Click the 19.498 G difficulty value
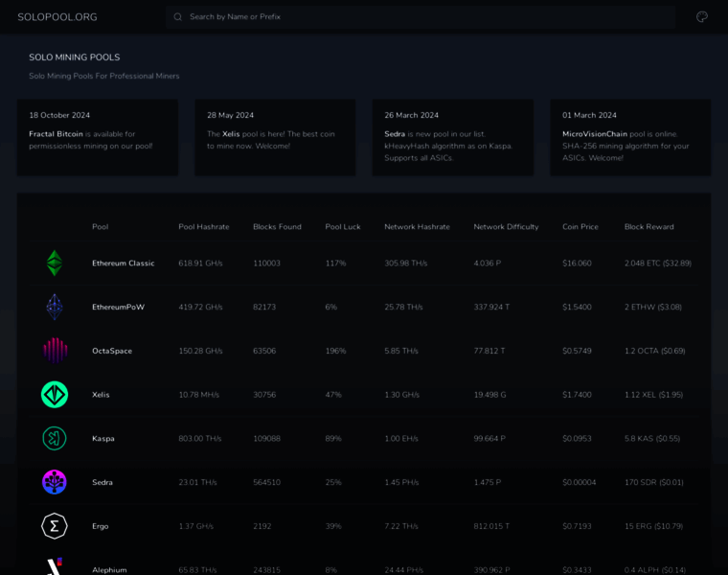Image resolution: width=728 pixels, height=575 pixels. pyautogui.click(x=489, y=394)
